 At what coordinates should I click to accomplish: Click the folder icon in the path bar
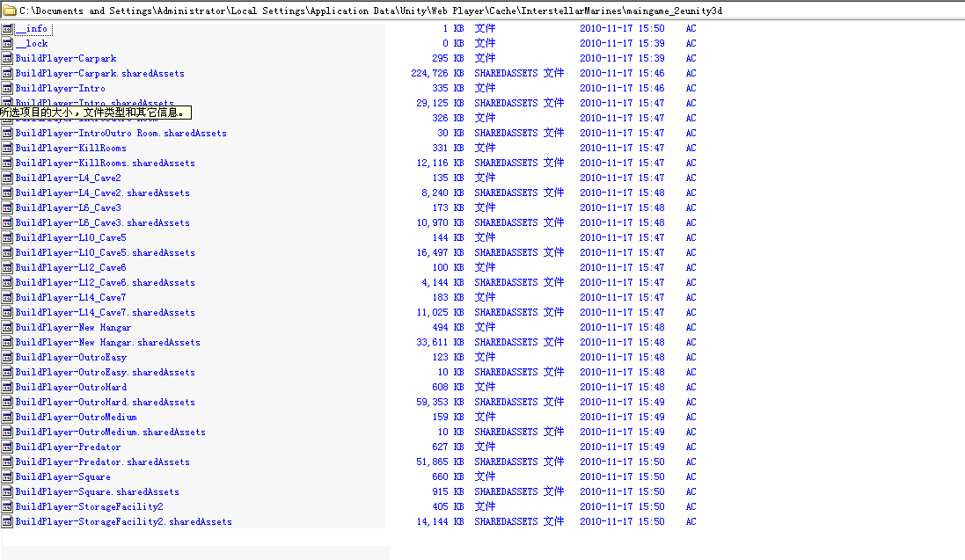pos(8,11)
